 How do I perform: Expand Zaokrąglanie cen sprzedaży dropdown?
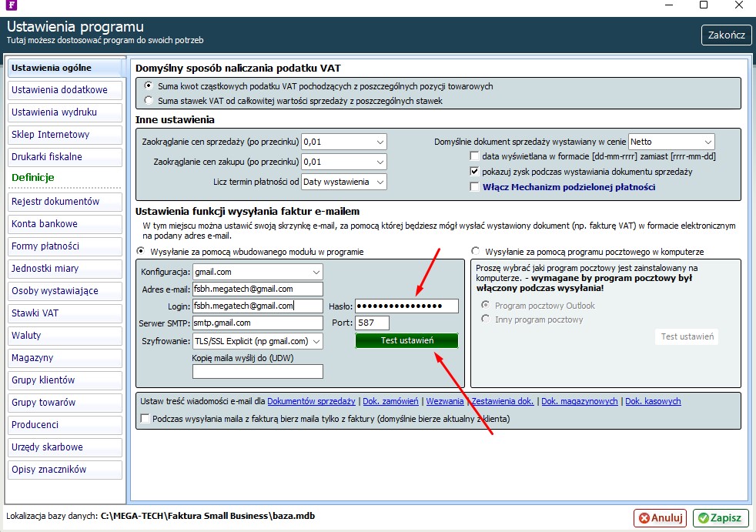[380, 142]
